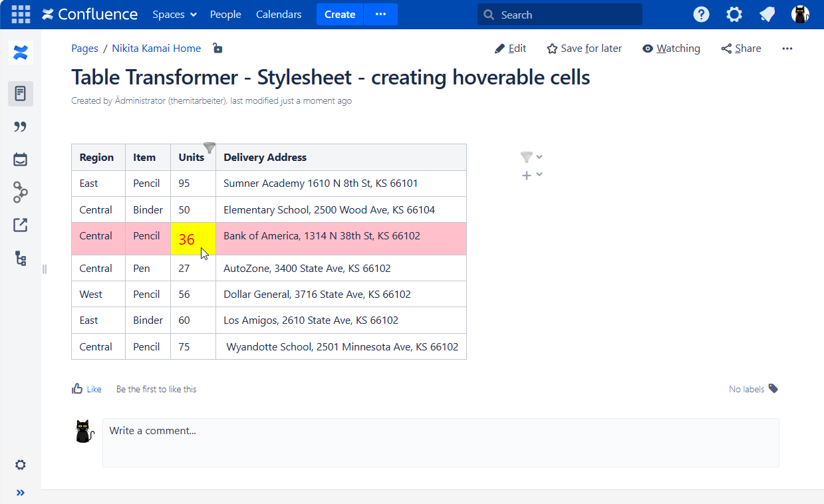Open the Blog quote icon in sidebar

(21, 127)
